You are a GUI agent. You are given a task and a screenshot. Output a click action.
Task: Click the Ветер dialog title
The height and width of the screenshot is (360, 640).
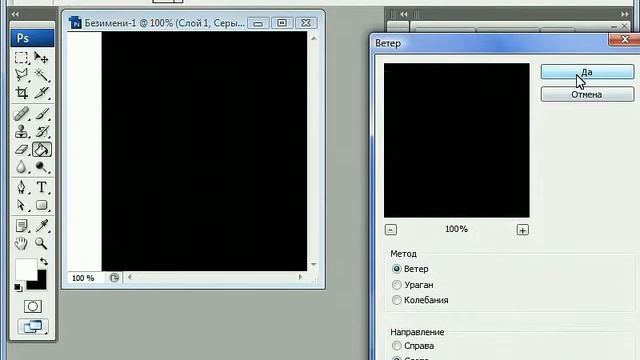[388, 43]
